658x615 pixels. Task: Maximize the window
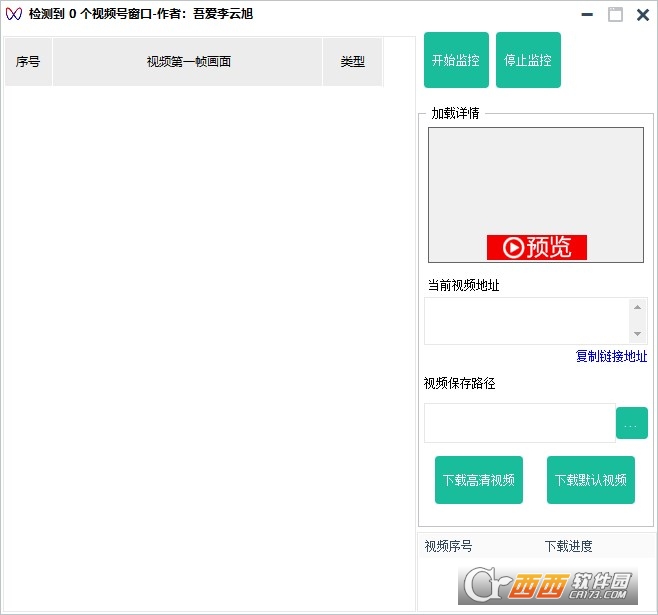click(615, 15)
